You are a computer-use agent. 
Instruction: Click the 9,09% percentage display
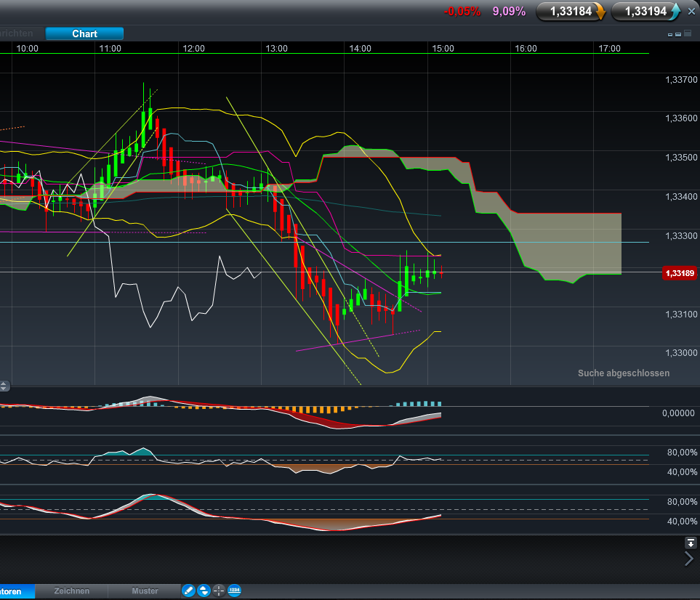(x=509, y=12)
